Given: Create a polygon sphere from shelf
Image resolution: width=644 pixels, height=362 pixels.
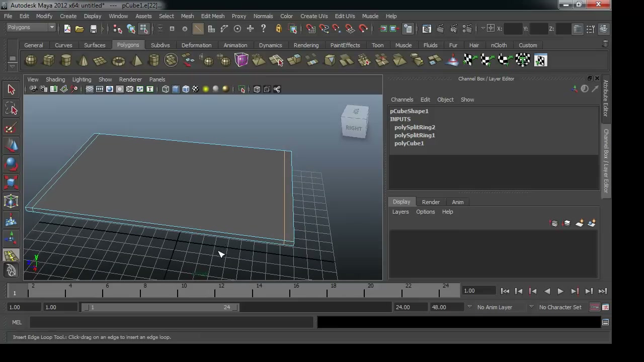Looking at the screenshot, I should point(31,61).
